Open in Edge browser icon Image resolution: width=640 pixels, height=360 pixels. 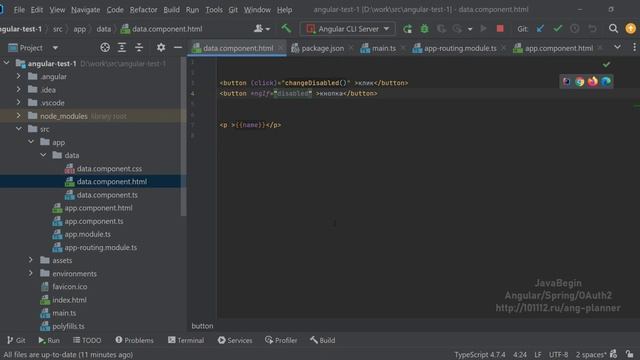tap(606, 82)
